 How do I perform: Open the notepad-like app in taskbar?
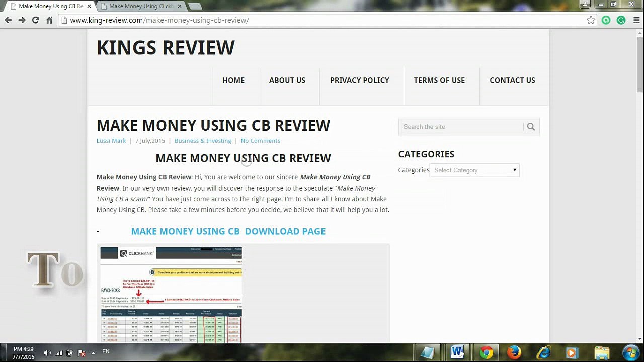(427, 353)
